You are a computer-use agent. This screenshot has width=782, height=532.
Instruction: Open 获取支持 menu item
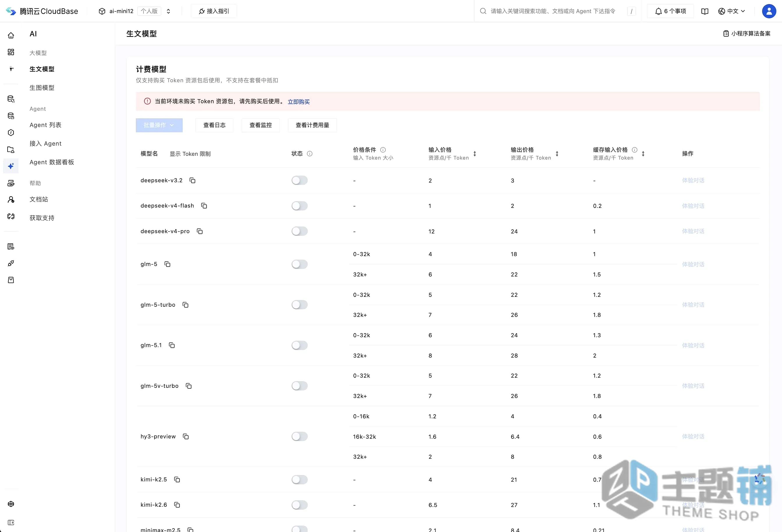click(x=42, y=218)
